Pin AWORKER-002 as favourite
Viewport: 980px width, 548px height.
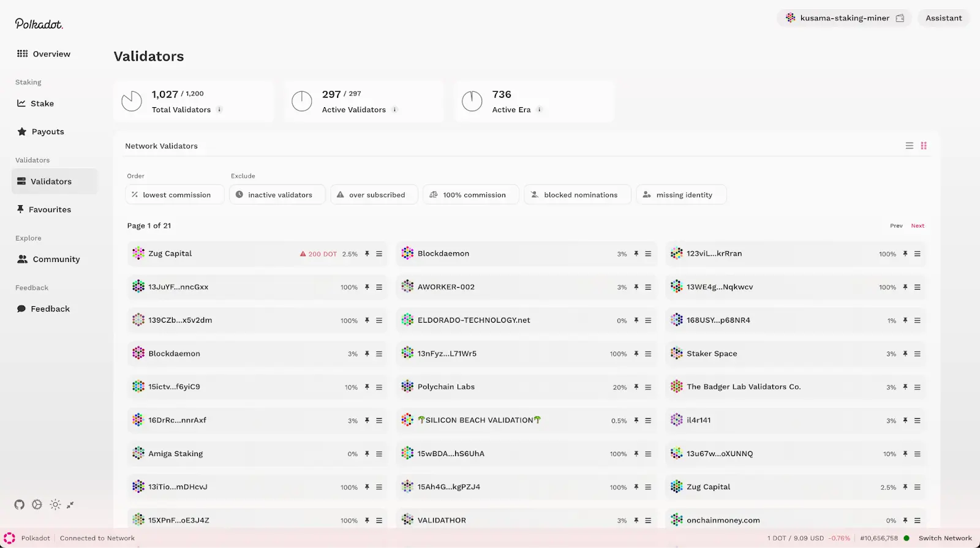coord(636,287)
